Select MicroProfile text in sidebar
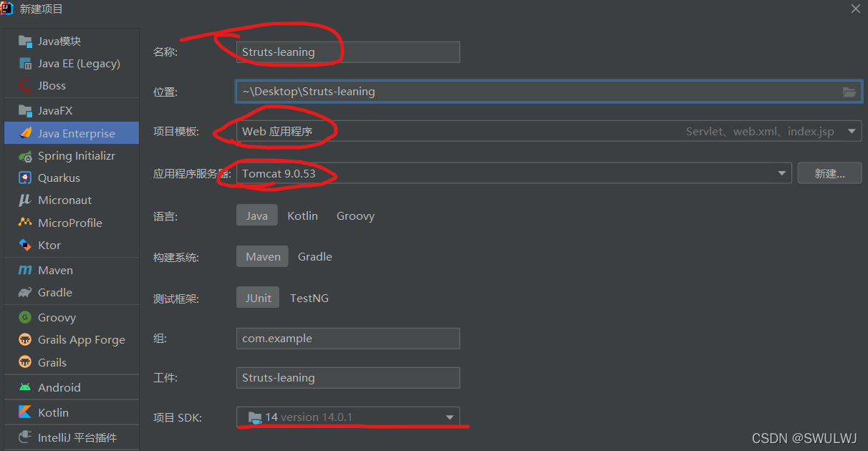The width and height of the screenshot is (868, 451). point(70,223)
